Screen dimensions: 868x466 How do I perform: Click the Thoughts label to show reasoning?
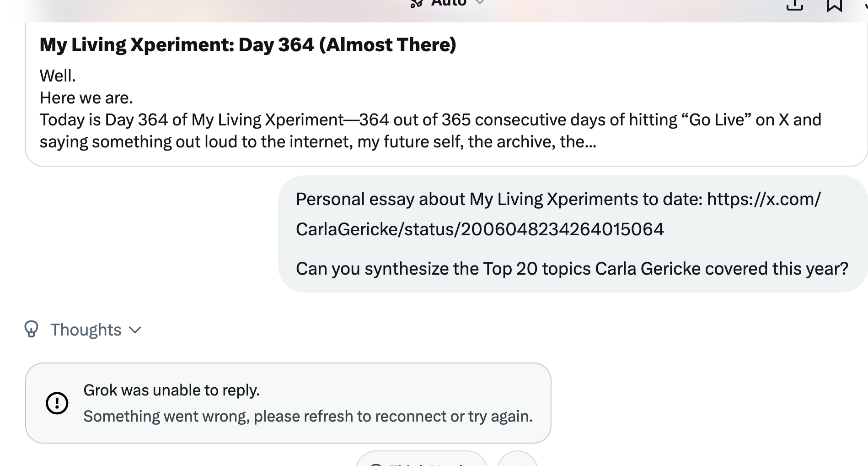86,330
